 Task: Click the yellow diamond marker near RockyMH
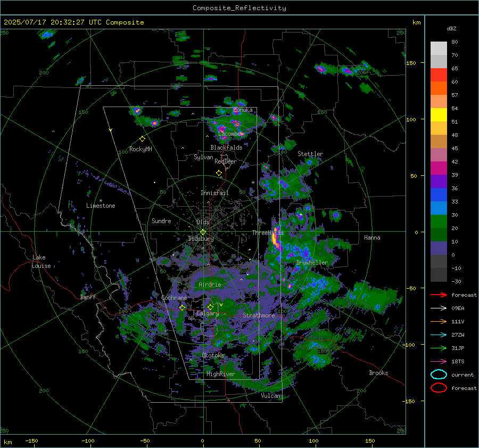coord(142,139)
